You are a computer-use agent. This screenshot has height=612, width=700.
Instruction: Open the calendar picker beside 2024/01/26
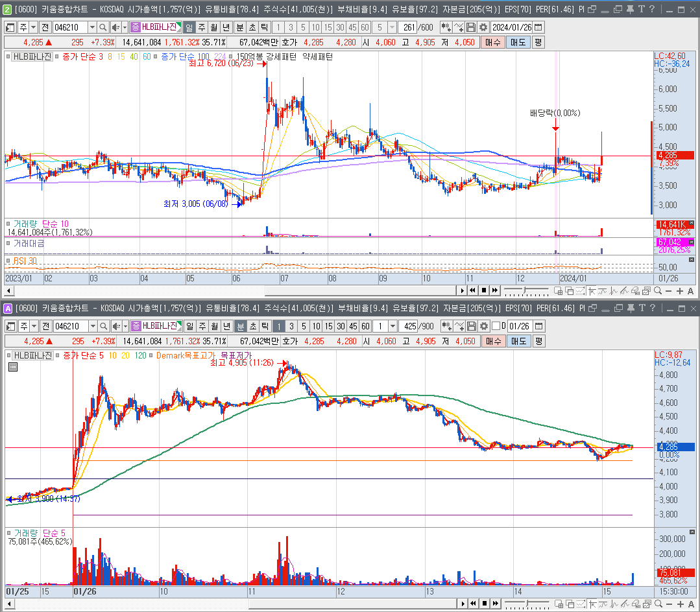(538, 28)
